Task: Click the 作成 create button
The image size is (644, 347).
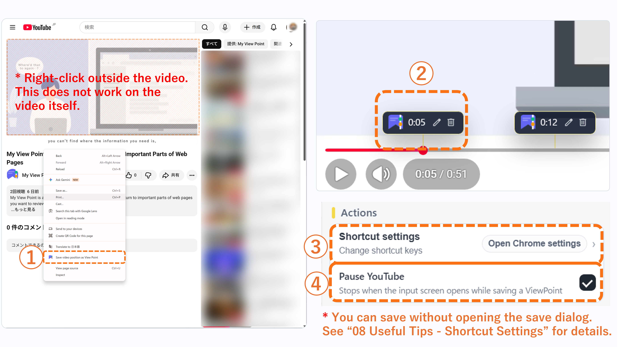Action: 252,27
